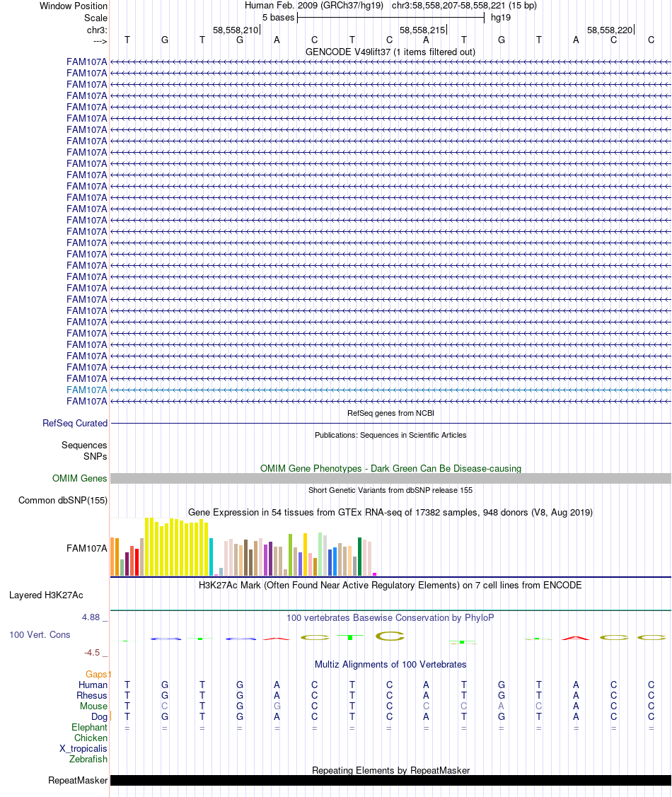Click the Common dbSNP(155) track label
672x797 pixels.
[62, 500]
